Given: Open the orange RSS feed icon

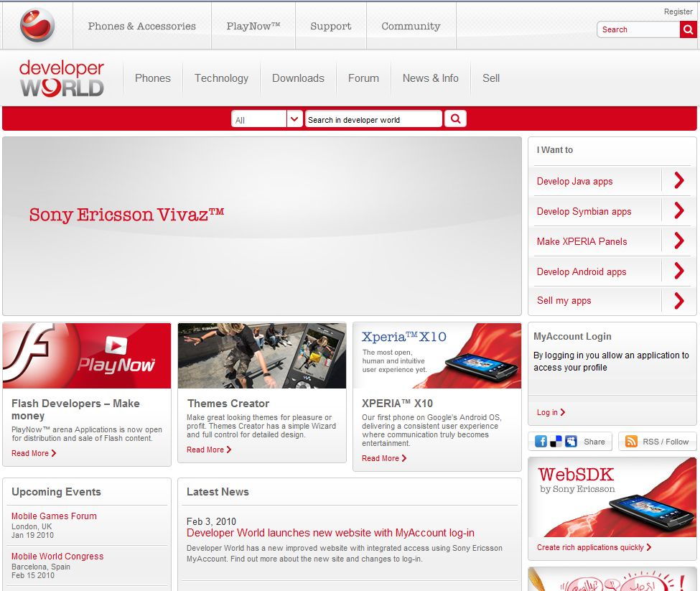Looking at the screenshot, I should (631, 442).
